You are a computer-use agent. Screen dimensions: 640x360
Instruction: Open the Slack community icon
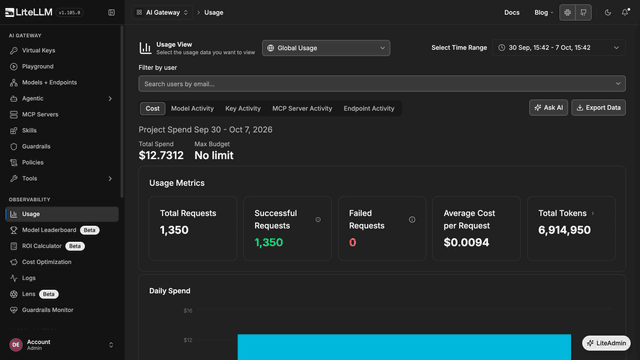567,13
